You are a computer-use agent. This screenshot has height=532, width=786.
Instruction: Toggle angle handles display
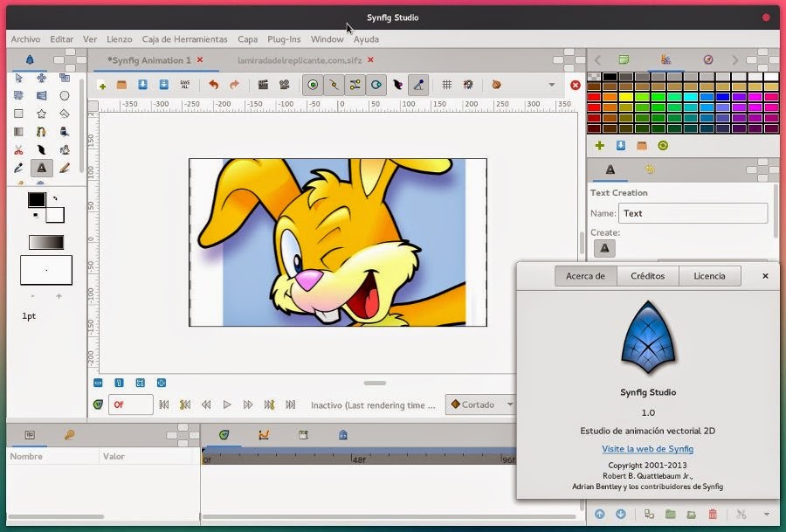(x=418, y=86)
